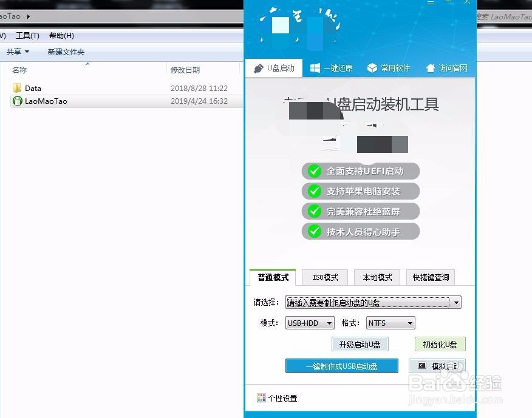Click the colorful grid icon for 个性设置
Screen dimensions: 532x418
pos(261,397)
